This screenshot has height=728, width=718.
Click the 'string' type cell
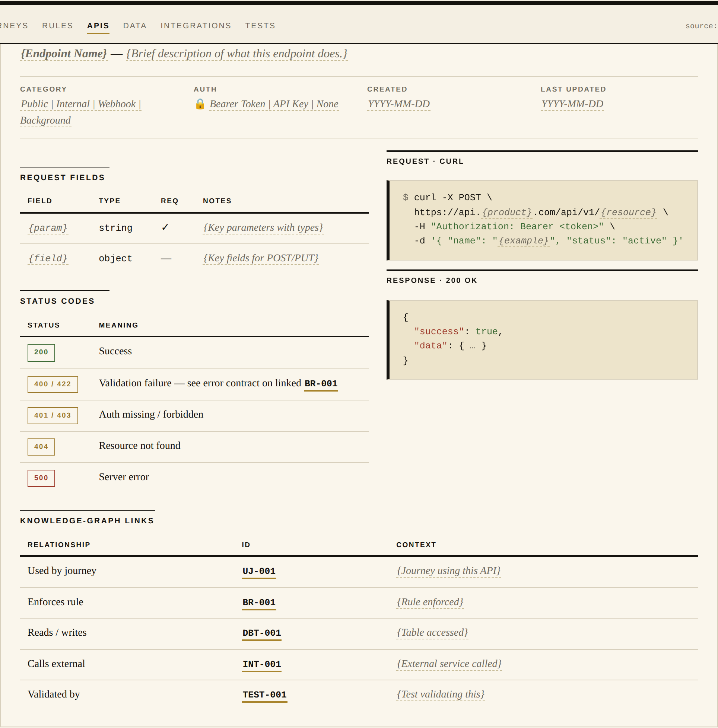[115, 228]
